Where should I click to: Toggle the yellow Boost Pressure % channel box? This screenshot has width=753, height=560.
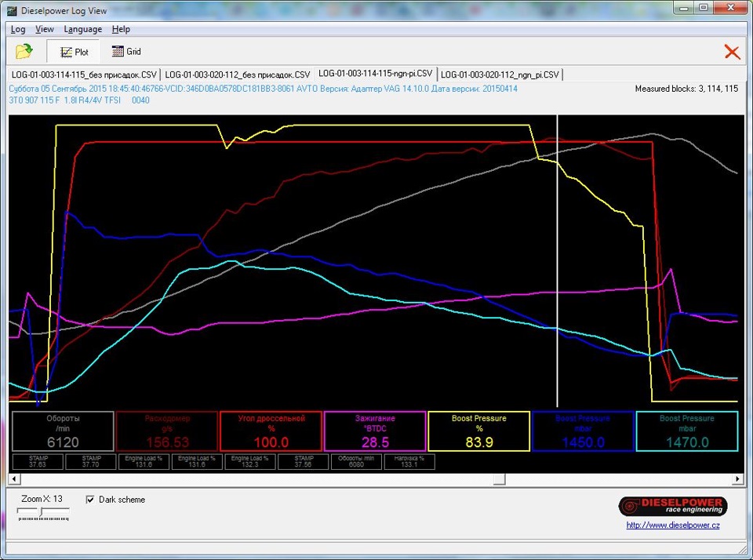point(478,431)
